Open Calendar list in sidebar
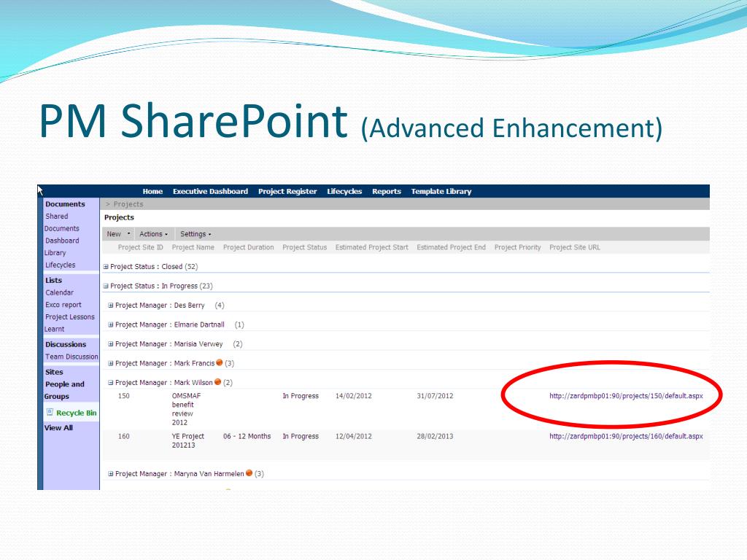Image resolution: width=747 pixels, height=560 pixels. [x=59, y=292]
